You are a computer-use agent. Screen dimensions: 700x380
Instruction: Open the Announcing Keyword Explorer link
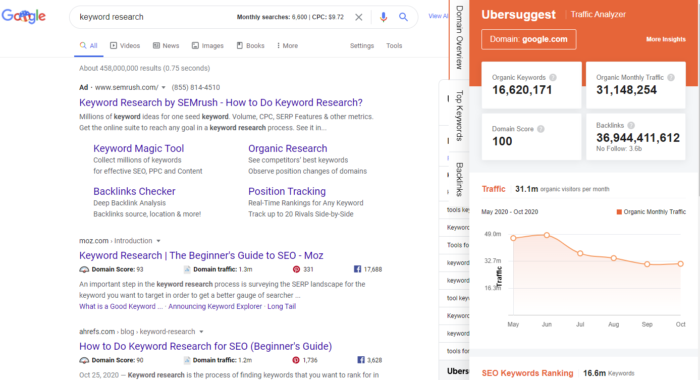pyautogui.click(x=215, y=306)
